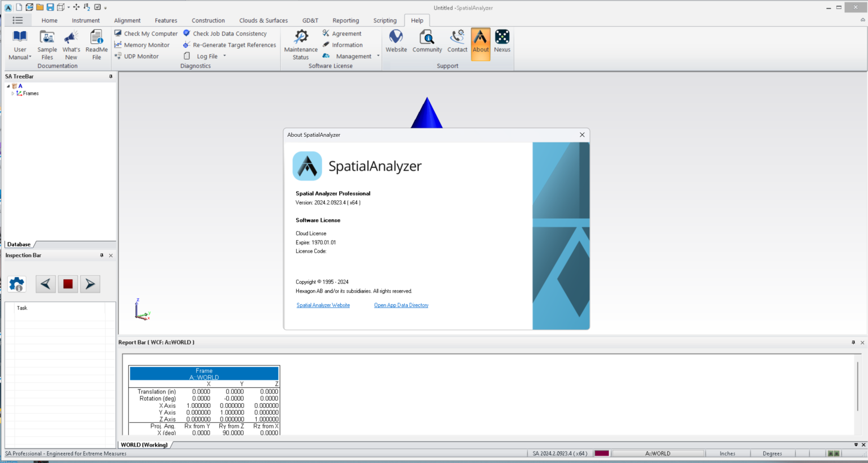The width and height of the screenshot is (868, 463).
Task: Open What's New megaphone icon
Action: pos(71,45)
